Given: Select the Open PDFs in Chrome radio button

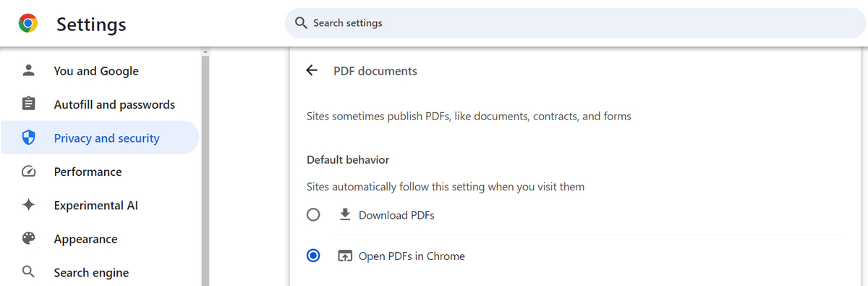Looking at the screenshot, I should pyautogui.click(x=313, y=256).
